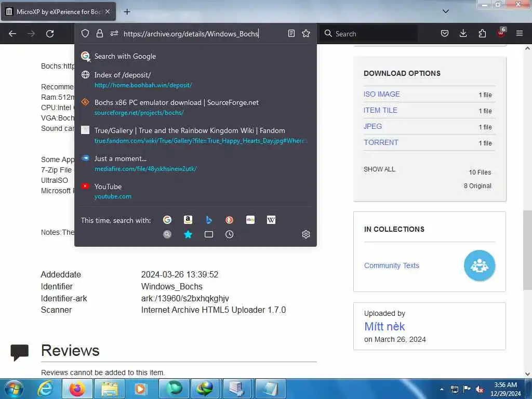Search this time with eBay icon
Image resolution: width=532 pixels, height=399 pixels.
[x=250, y=220]
